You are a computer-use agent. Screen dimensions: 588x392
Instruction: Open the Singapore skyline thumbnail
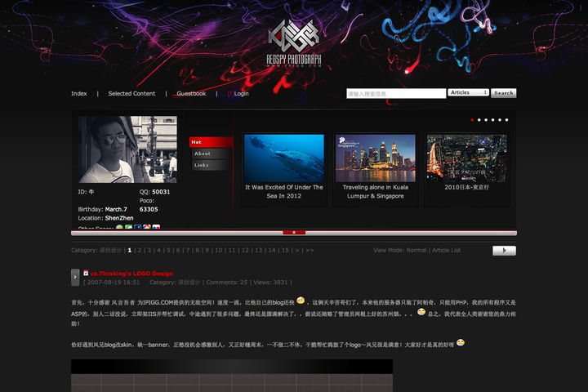pos(376,158)
